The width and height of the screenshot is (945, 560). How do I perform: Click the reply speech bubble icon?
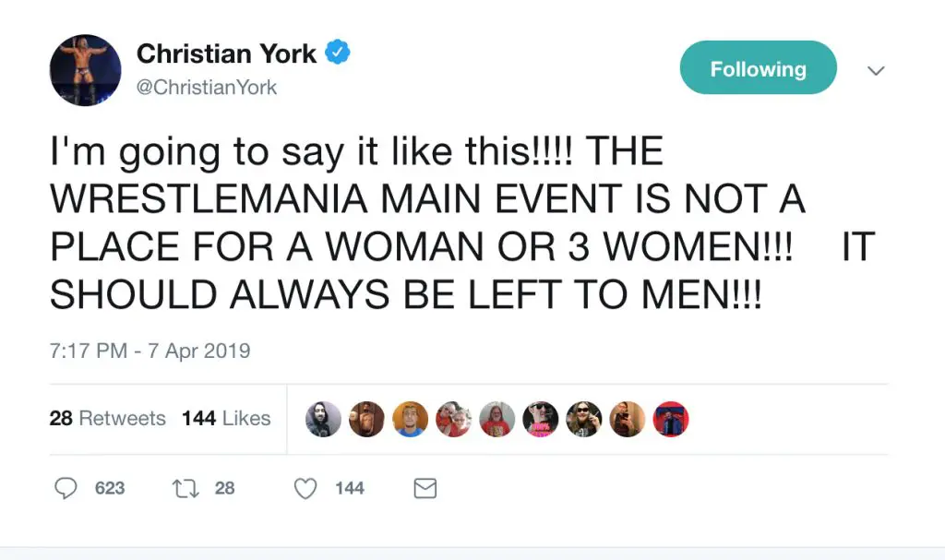66,488
